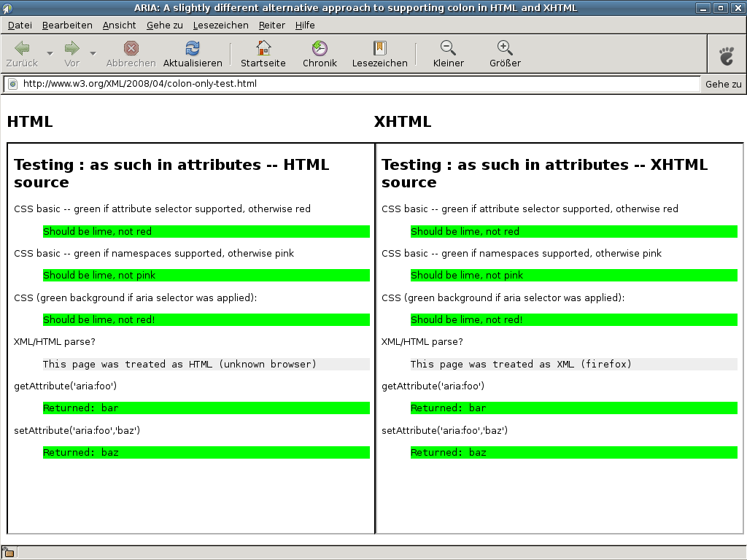Image resolution: width=747 pixels, height=560 pixels.
Task: Click HTML pane 'Returned: bar' result
Action: tap(206, 408)
